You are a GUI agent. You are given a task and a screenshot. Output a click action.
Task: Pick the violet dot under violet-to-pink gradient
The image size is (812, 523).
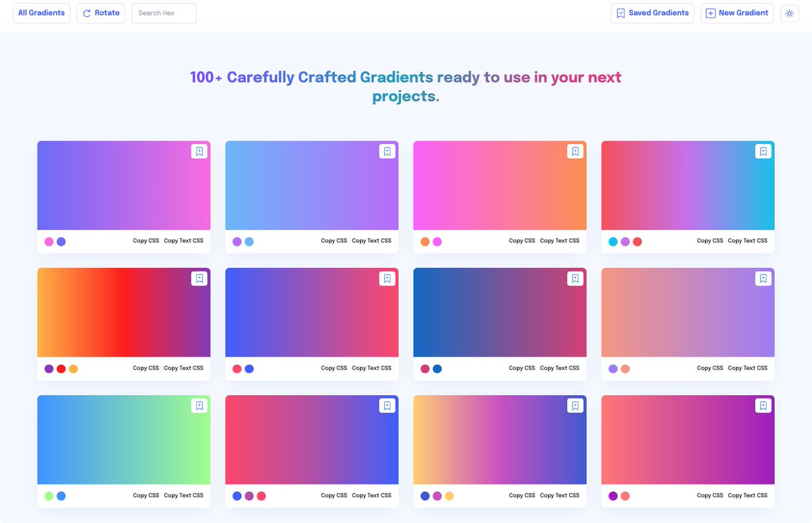point(61,242)
